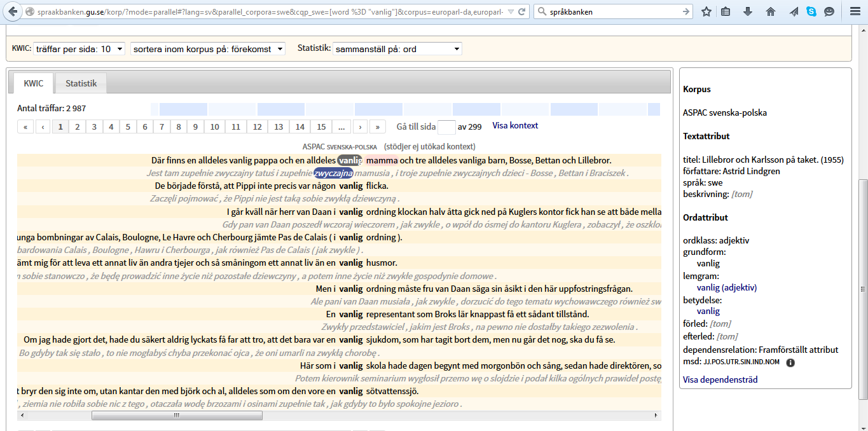Viewport: 868px width, 431px height.
Task: Click the page vertical scrollbar thumb
Action: 863,289
